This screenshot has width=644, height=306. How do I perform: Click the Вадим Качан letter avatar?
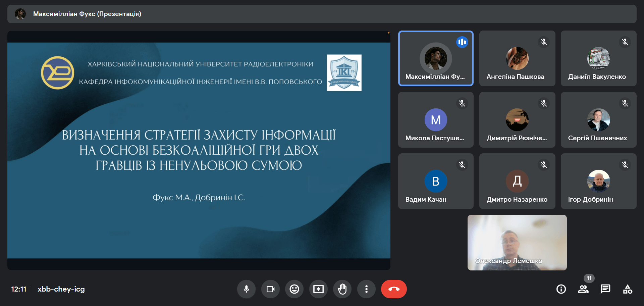tap(435, 181)
